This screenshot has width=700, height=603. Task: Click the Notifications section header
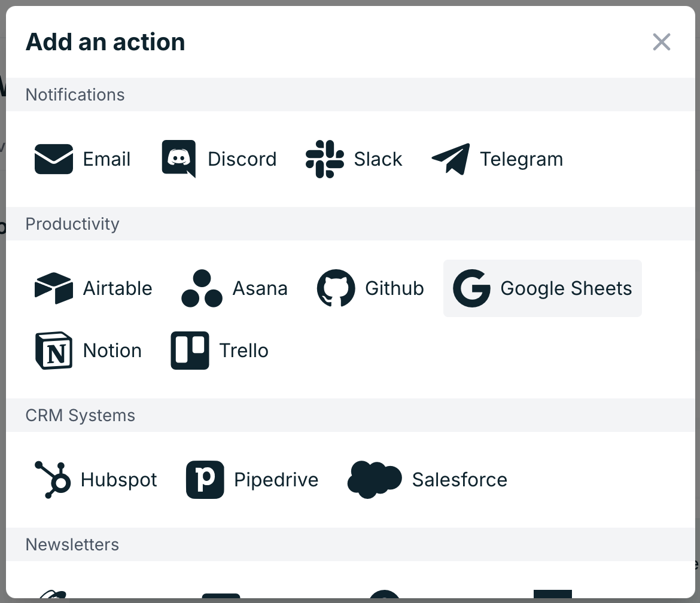[75, 95]
